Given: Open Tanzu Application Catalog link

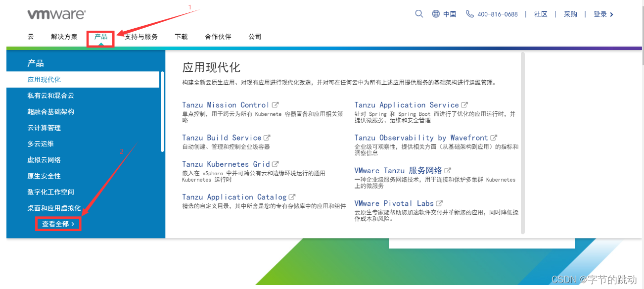Looking at the screenshot, I should tap(234, 197).
